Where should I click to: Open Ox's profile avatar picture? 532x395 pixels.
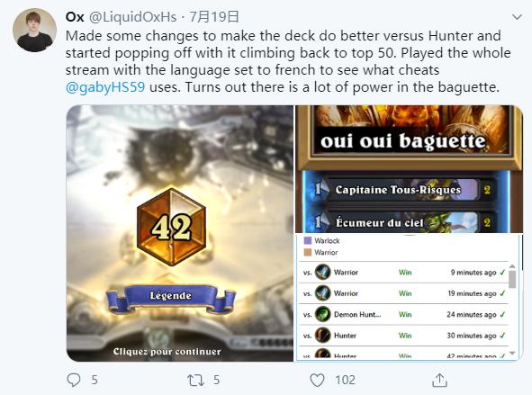(34, 31)
